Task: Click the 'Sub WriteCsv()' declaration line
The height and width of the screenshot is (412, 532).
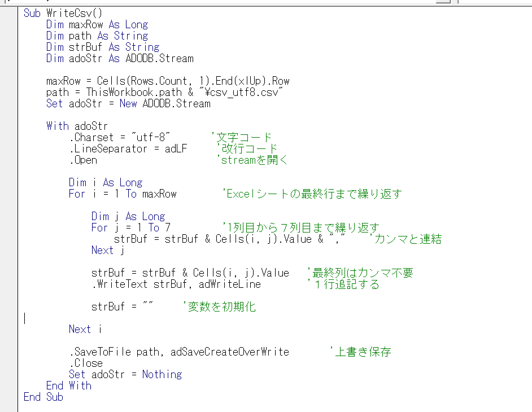Action: pyautogui.click(x=63, y=13)
